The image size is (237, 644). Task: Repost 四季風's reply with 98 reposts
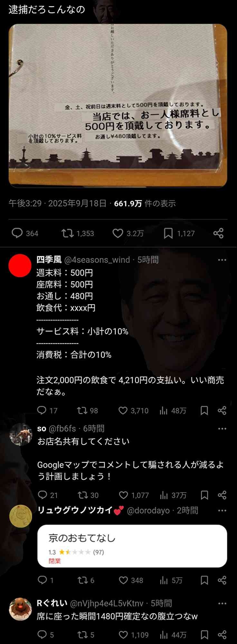[87, 411]
